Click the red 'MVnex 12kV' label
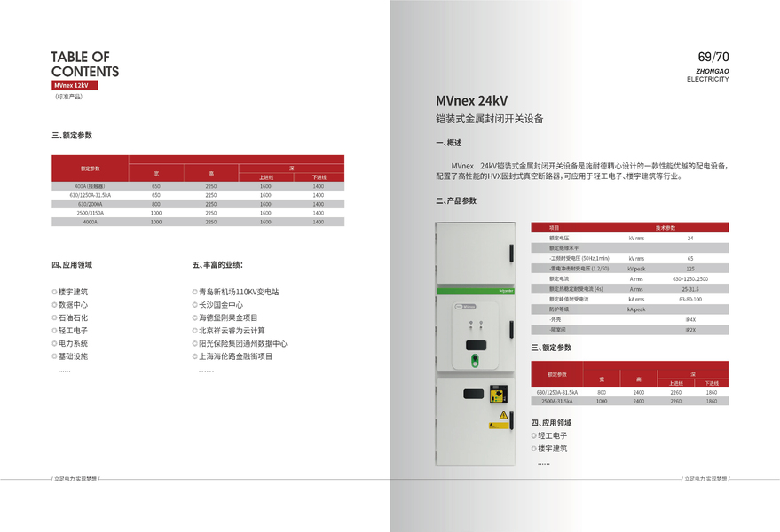The height and width of the screenshot is (532, 780). pyautogui.click(x=75, y=85)
